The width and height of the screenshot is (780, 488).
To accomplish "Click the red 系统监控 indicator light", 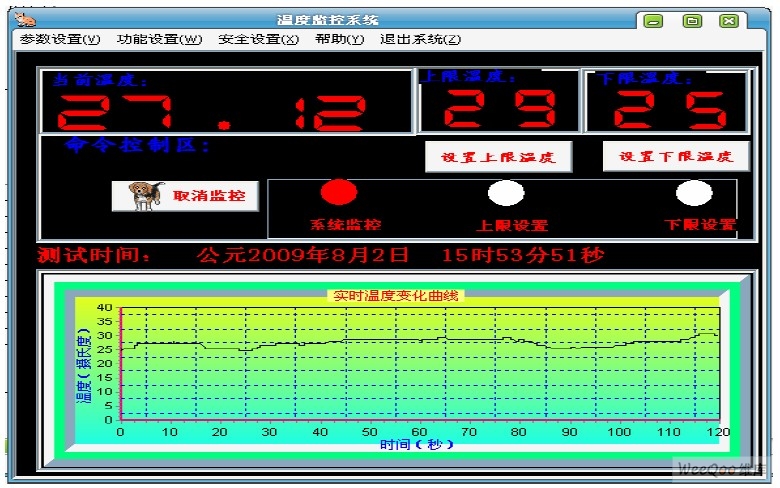I will 338,192.
